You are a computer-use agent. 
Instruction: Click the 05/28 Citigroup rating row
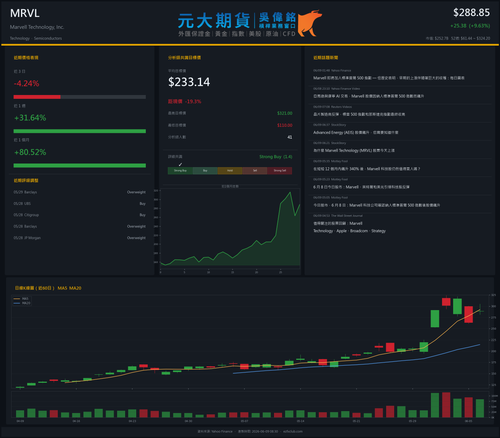click(80, 215)
